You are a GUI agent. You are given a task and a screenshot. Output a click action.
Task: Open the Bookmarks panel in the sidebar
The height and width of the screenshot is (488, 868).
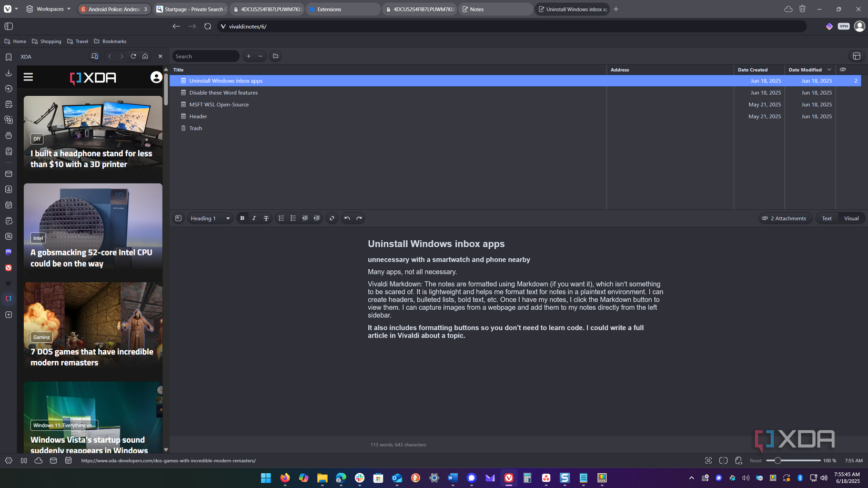pyautogui.click(x=8, y=57)
